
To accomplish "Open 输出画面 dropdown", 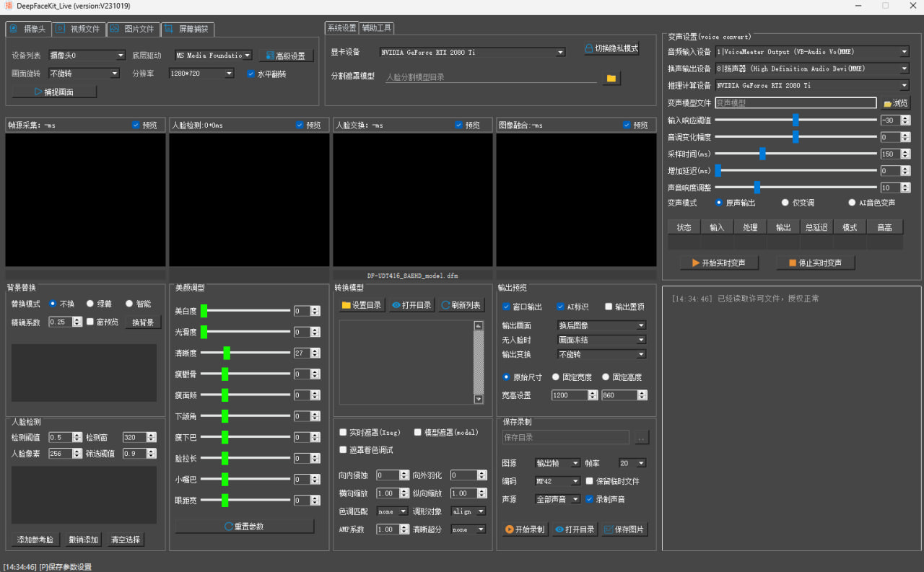I will click(602, 325).
